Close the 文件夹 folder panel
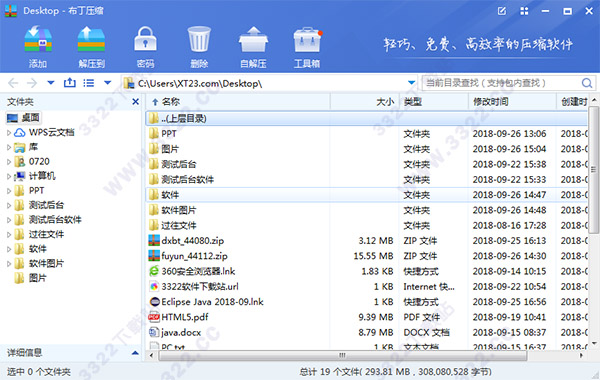The width and height of the screenshot is (600, 380). coord(135,102)
